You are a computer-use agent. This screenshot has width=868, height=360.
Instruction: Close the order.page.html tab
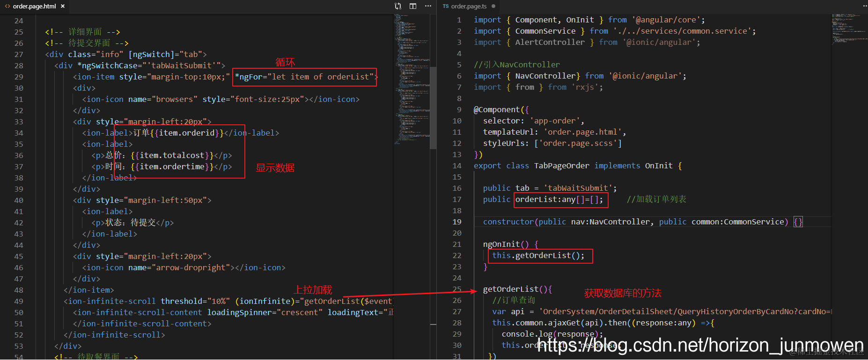(63, 6)
